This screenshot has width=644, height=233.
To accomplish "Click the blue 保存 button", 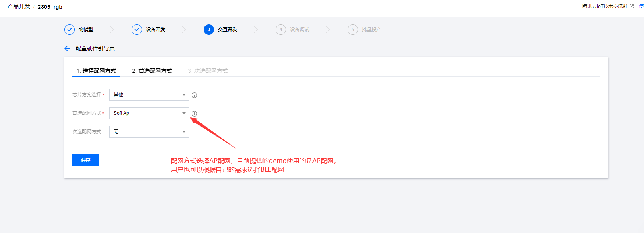I will pyautogui.click(x=86, y=160).
